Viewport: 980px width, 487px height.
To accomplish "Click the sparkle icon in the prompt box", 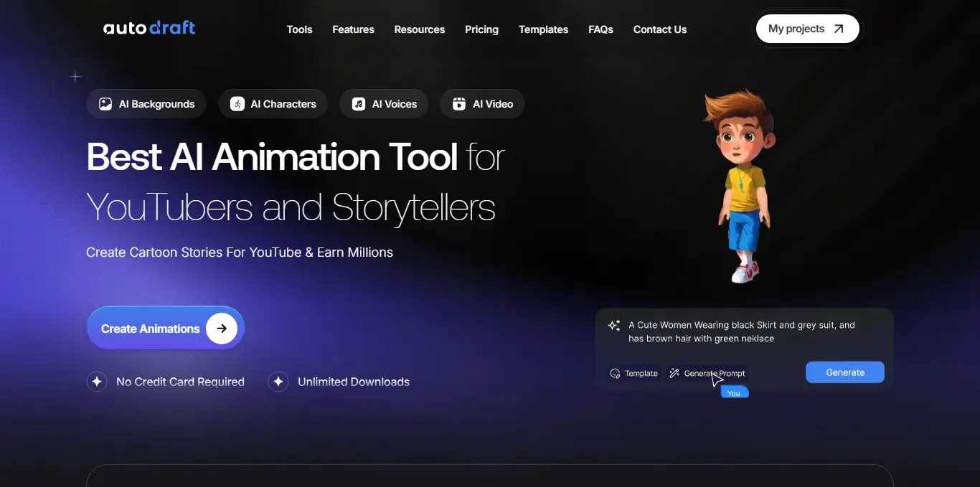I will pos(614,326).
